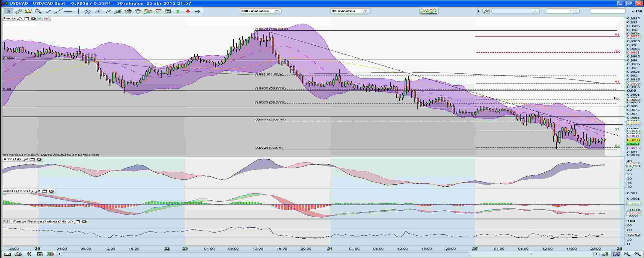Click the red sell arrow icon
The width and height of the screenshot is (644, 258).
click(187, 11)
